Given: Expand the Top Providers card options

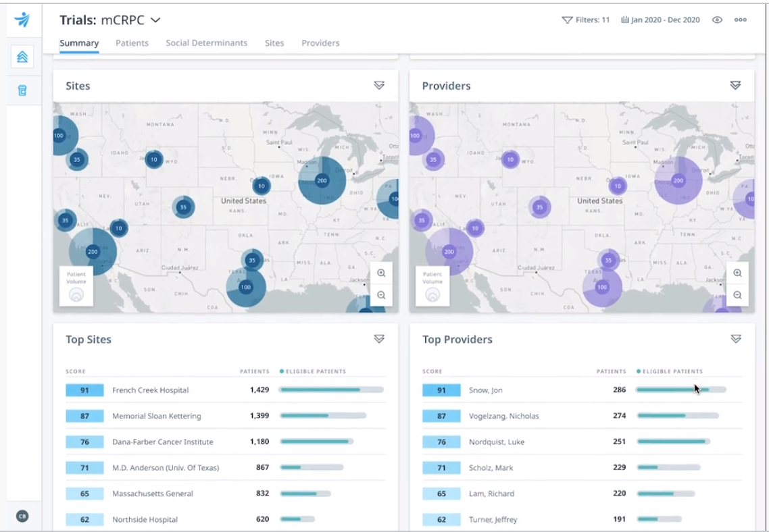Looking at the screenshot, I should (x=736, y=339).
